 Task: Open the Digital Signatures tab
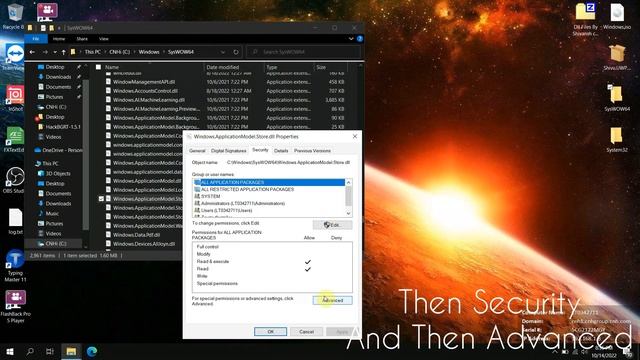pos(229,151)
